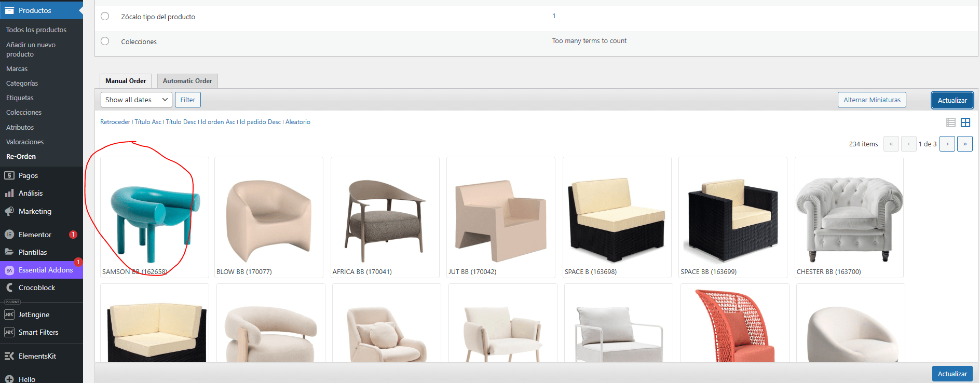Sort by Título Asc link

[148, 122]
